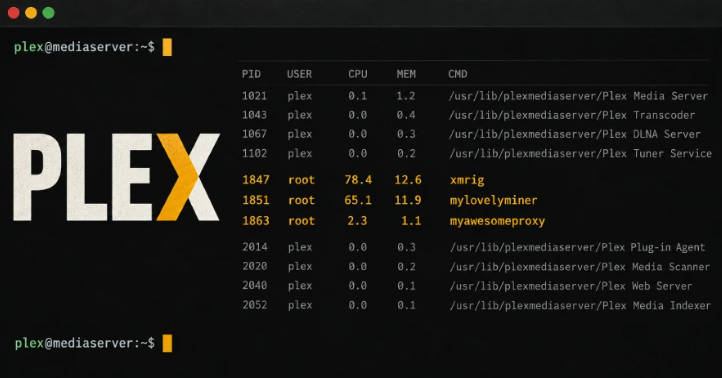
Task: Click the orange cursor block at top prompt
Action: click(167, 47)
